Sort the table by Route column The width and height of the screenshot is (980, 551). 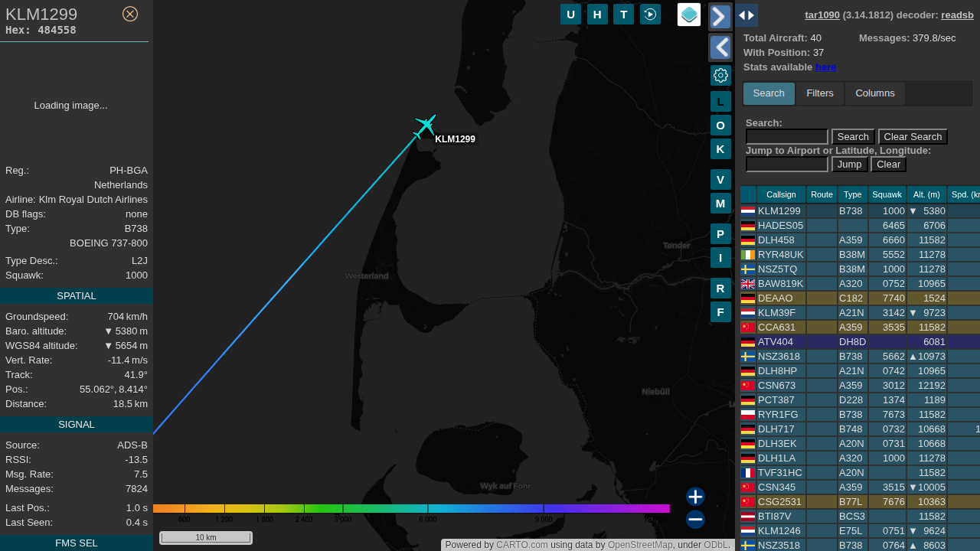coord(822,194)
